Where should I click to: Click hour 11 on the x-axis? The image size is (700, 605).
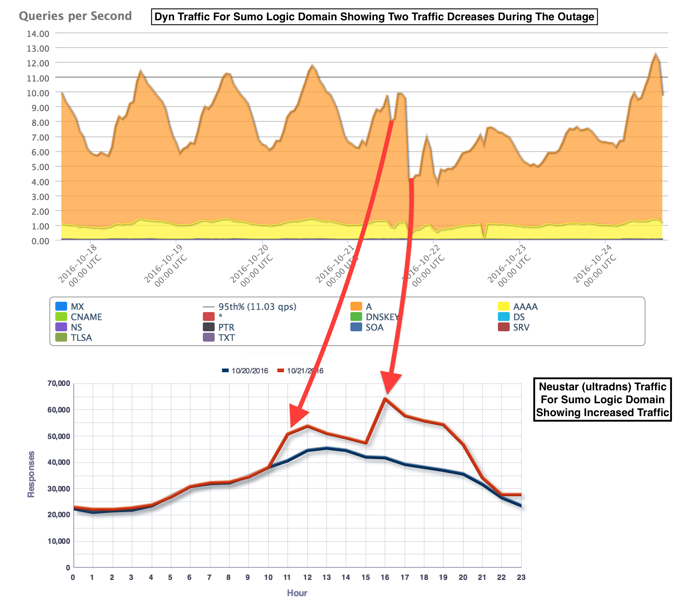tap(287, 577)
